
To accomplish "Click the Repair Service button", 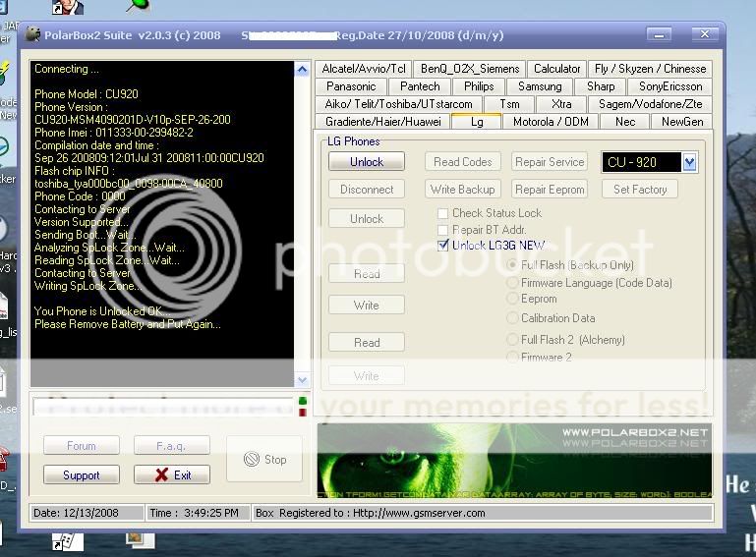I will click(550, 162).
